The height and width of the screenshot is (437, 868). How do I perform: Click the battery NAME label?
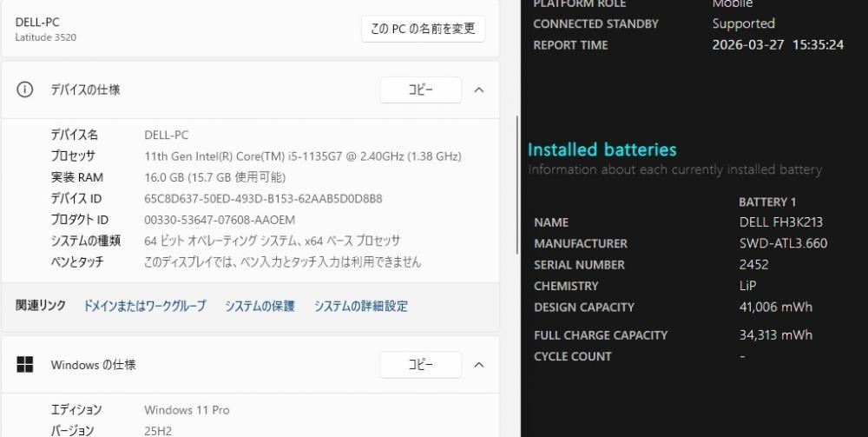pyautogui.click(x=551, y=222)
